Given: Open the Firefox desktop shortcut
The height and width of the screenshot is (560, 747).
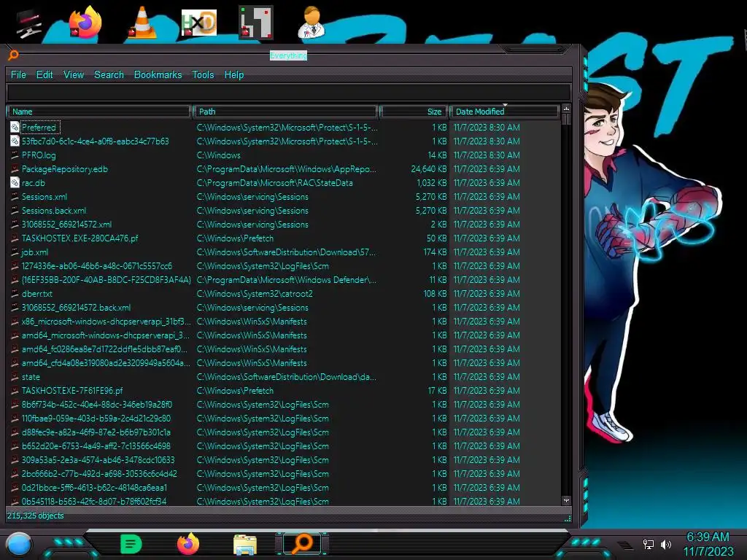Looking at the screenshot, I should point(85,23).
